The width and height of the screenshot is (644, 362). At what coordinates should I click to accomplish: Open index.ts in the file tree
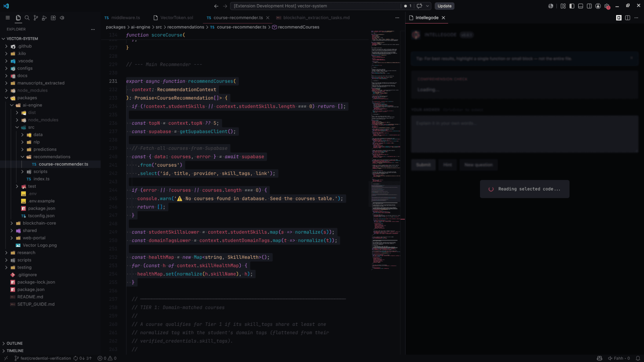tap(41, 179)
